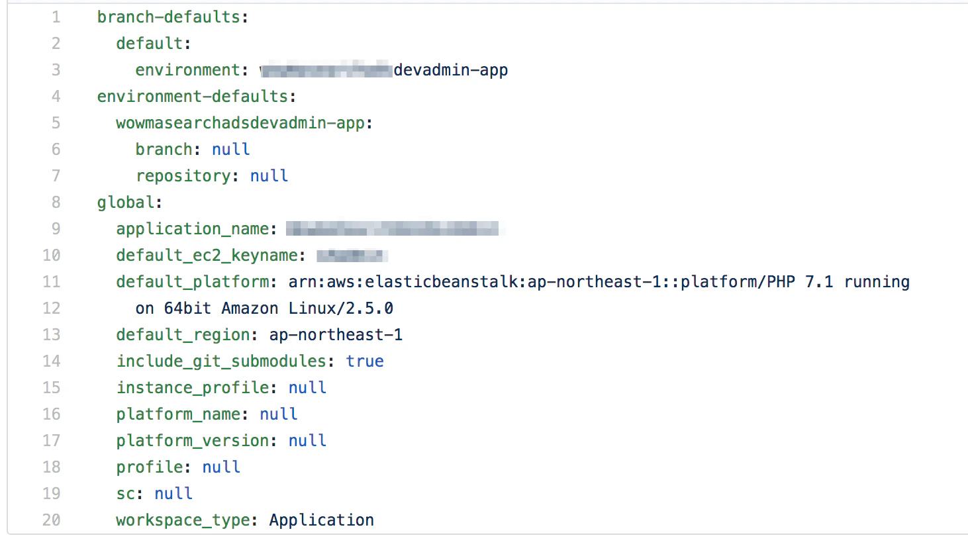The image size is (968, 560).
Task: Click the default_ec2_keyname key
Action: (207, 256)
